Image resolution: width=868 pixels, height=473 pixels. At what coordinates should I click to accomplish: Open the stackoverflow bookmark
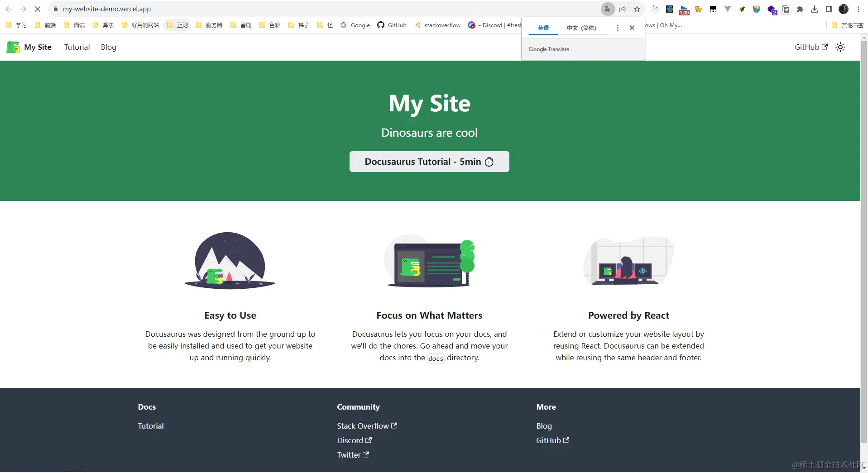coord(437,25)
